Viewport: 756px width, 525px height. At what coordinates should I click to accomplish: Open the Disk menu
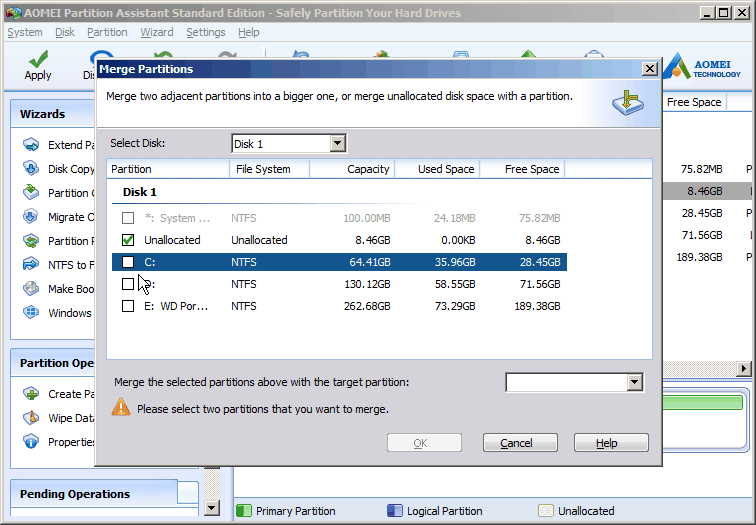[65, 32]
